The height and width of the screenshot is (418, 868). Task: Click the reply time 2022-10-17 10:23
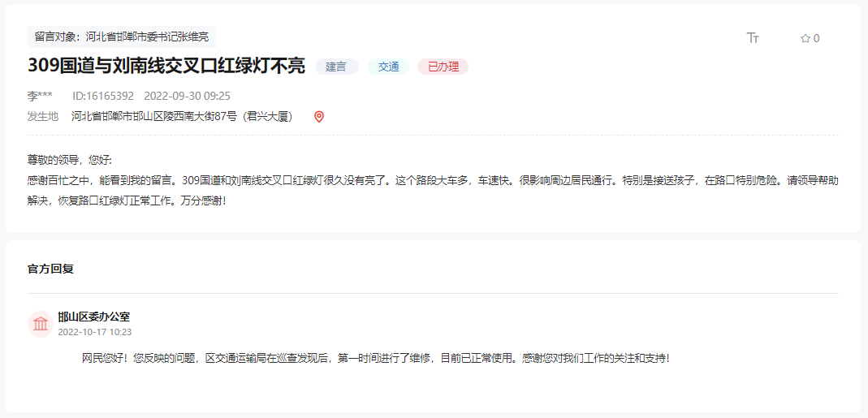[x=95, y=332]
